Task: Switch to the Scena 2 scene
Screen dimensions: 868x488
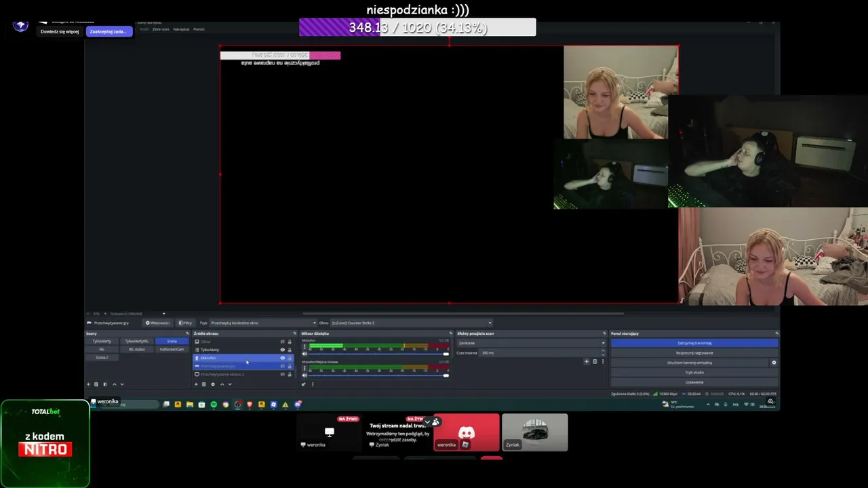Action: click(102, 357)
